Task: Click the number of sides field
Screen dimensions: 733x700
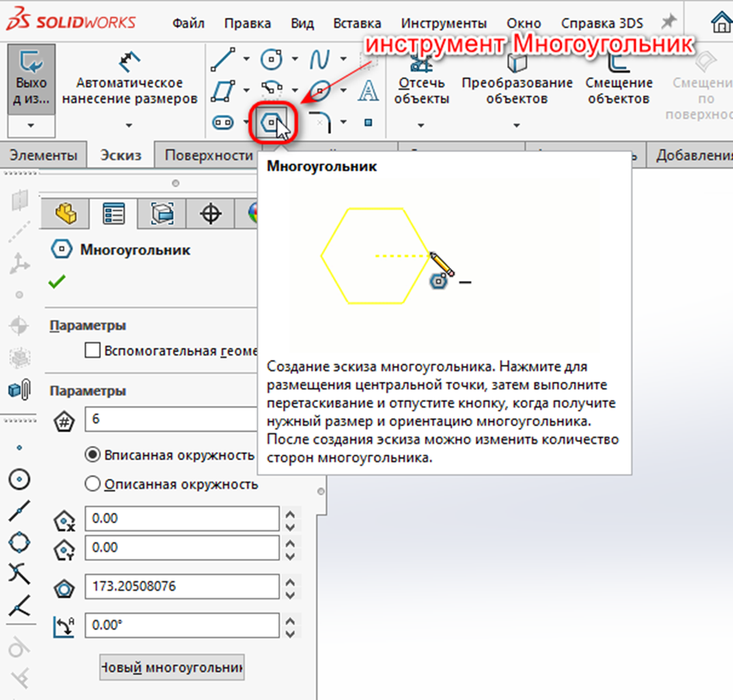Action: point(171,419)
